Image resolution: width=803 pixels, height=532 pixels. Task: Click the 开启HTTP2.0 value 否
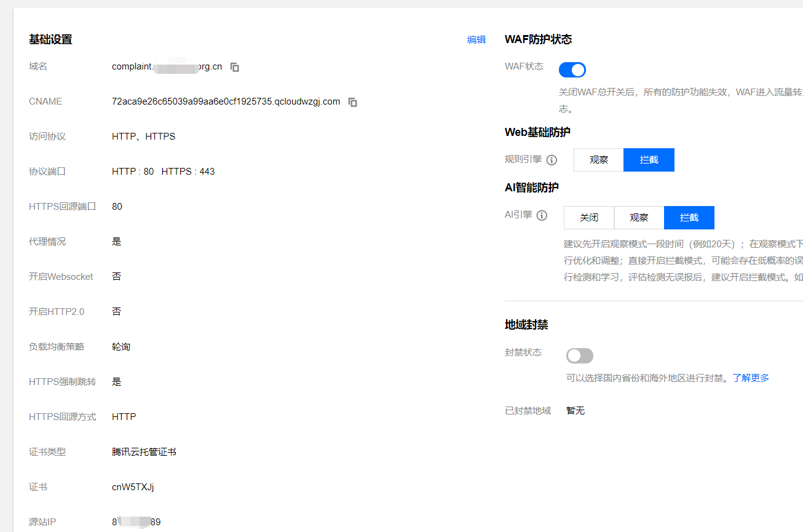[x=117, y=312]
